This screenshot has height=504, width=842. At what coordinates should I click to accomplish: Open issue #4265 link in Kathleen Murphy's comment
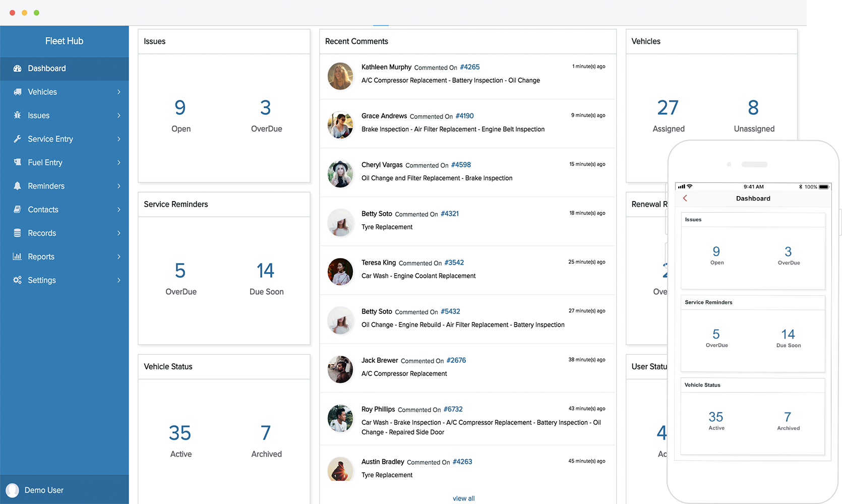point(469,67)
